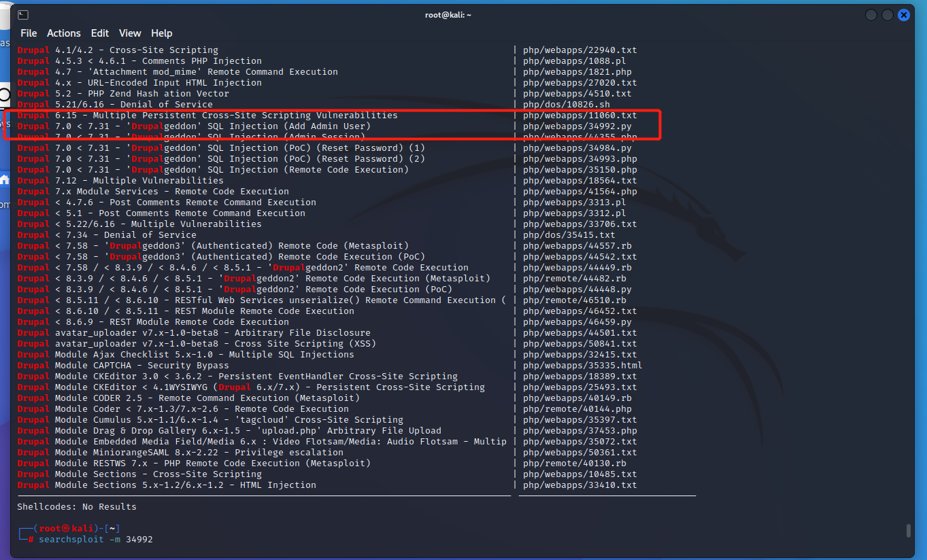This screenshot has height=560, width=927.
Task: Open the View menu
Action: 130,33
